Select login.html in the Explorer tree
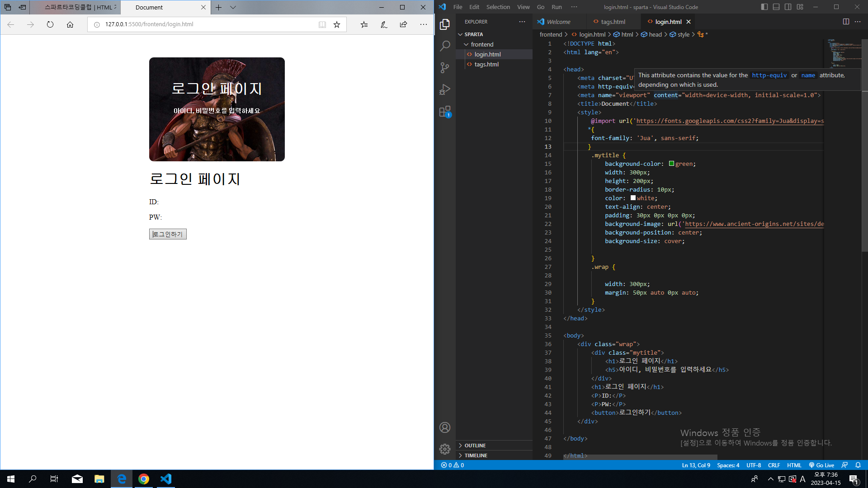This screenshot has width=868, height=488. (494, 54)
